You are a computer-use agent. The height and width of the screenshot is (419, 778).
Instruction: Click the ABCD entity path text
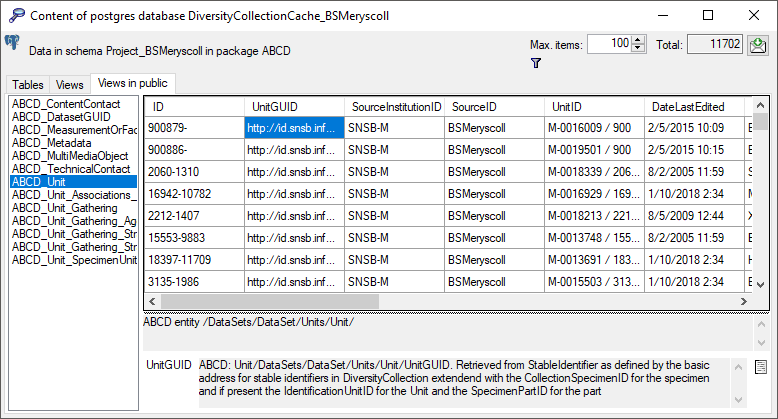pyautogui.click(x=248, y=322)
